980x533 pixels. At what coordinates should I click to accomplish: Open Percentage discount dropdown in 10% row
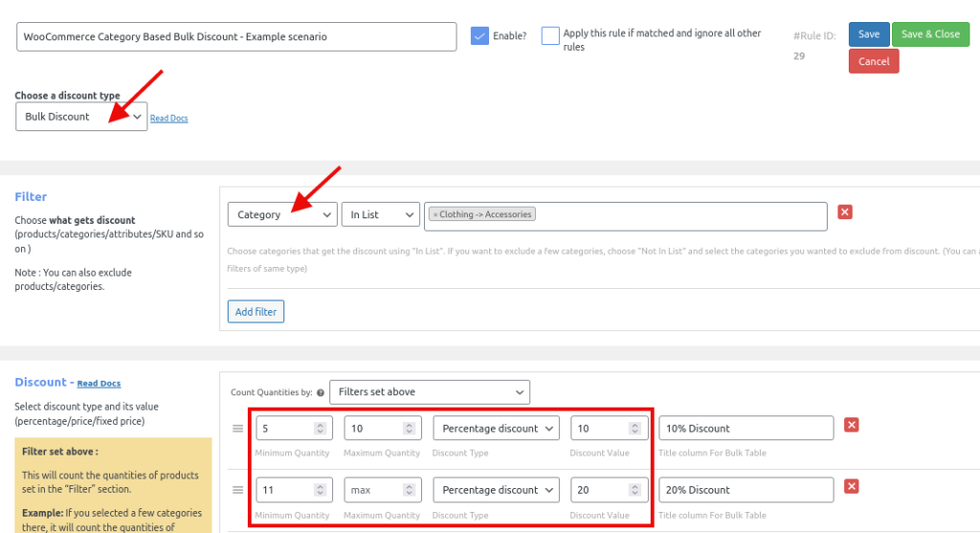[497, 428]
